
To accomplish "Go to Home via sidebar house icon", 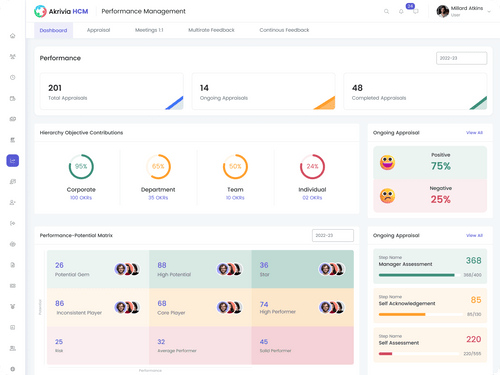I will tap(13, 36).
